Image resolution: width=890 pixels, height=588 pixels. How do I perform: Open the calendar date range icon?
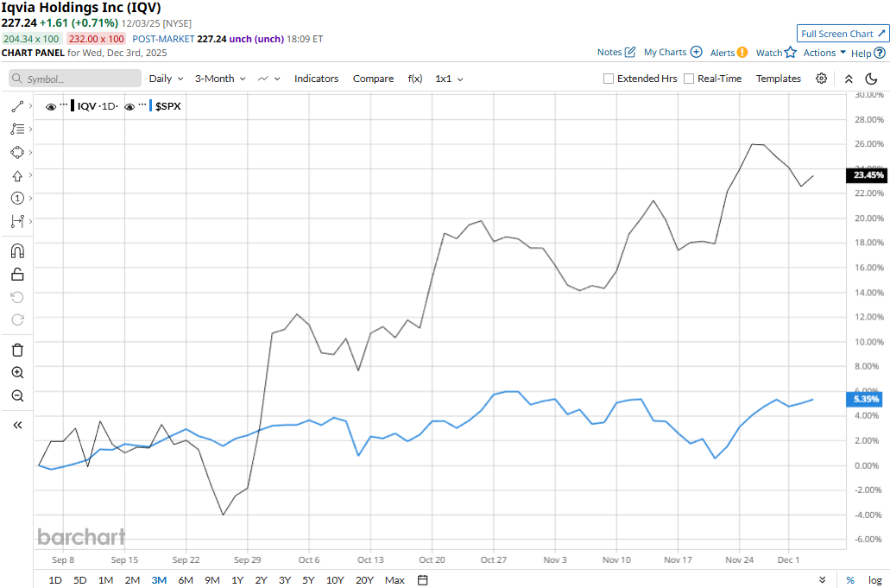click(422, 580)
